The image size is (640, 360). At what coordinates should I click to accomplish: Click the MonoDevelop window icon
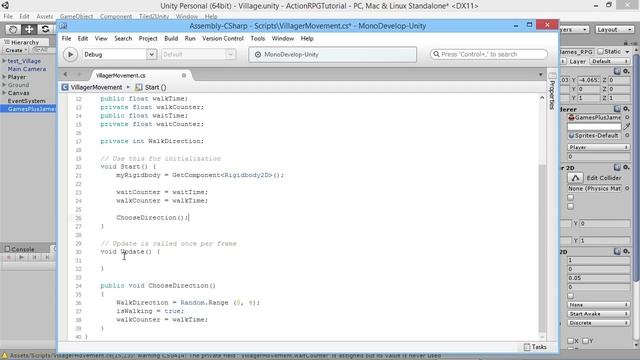(x=63, y=26)
